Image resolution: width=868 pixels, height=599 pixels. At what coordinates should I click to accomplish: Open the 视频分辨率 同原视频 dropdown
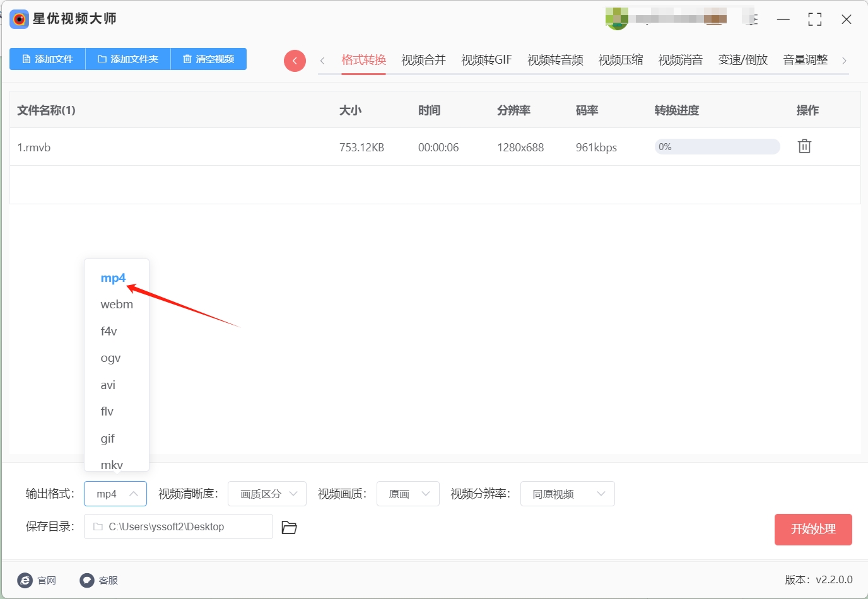click(x=568, y=494)
